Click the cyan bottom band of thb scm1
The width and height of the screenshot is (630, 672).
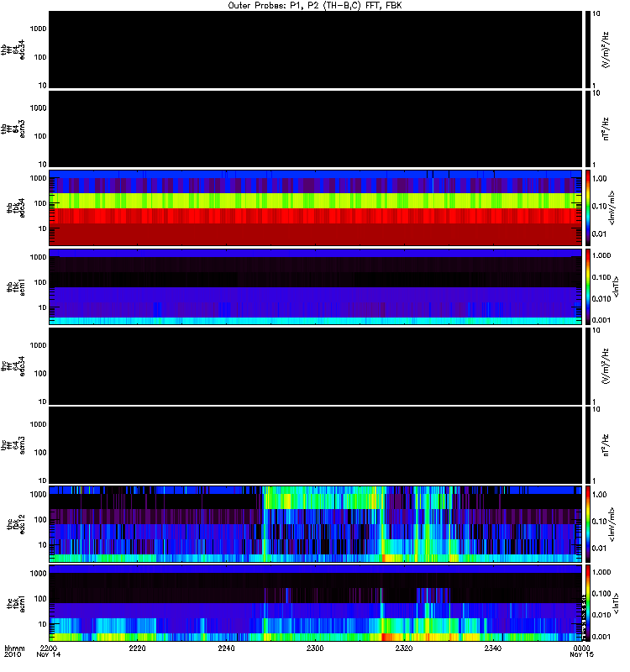(316, 321)
